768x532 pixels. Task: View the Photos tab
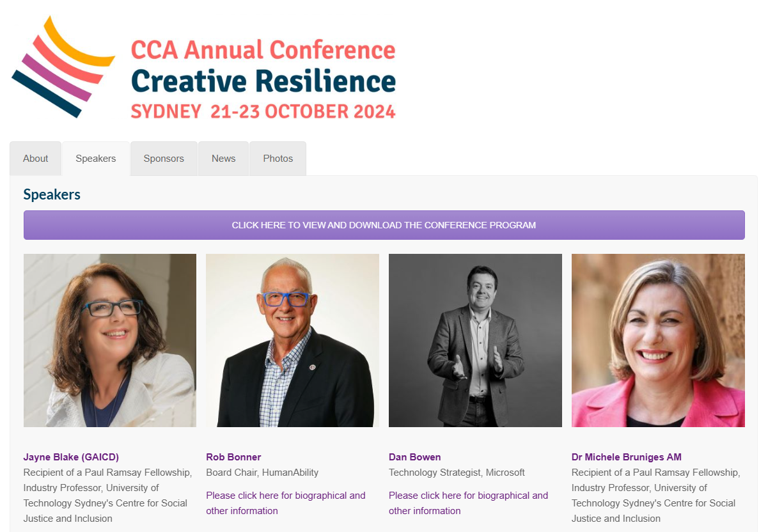278,159
